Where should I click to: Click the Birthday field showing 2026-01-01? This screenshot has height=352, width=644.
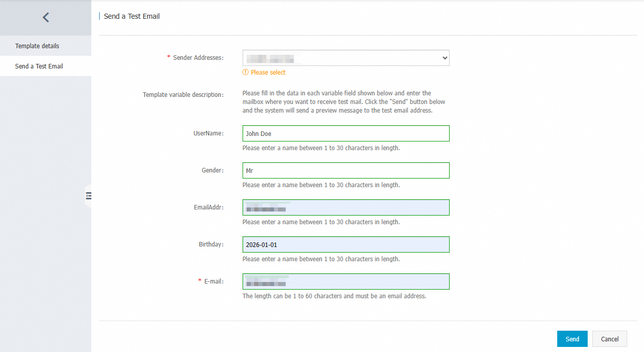pyautogui.click(x=346, y=244)
